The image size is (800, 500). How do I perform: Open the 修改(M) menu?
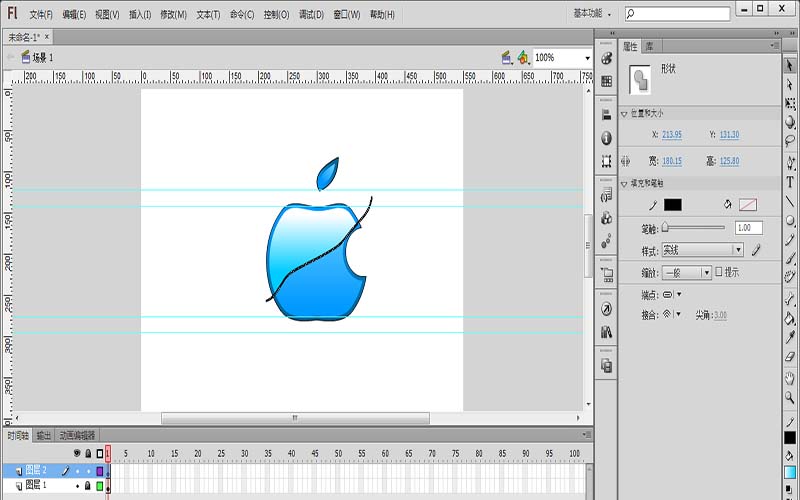pyautogui.click(x=173, y=15)
